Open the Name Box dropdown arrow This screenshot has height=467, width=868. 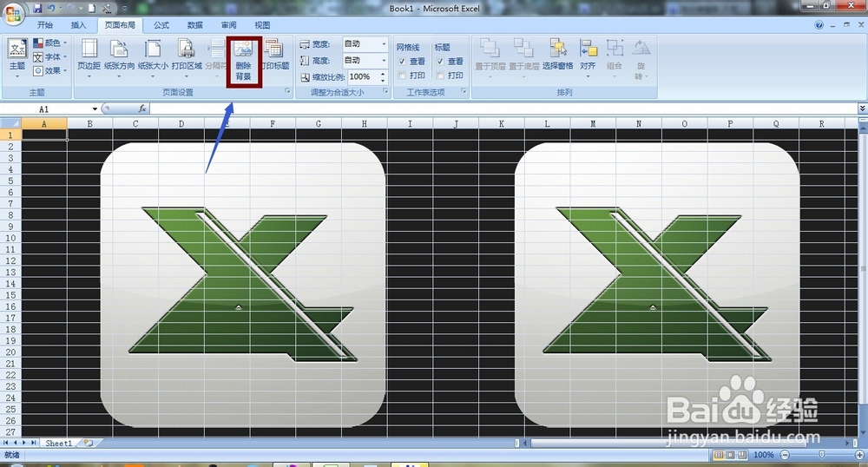pos(95,109)
